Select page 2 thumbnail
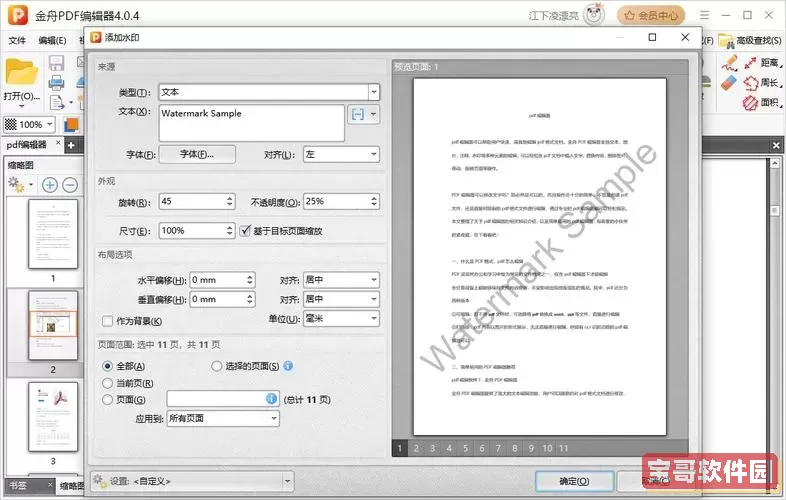Viewport: 786px width, 500px height. (x=53, y=325)
